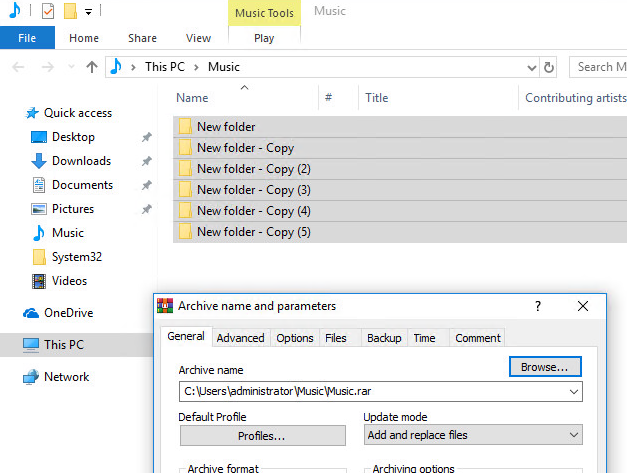This screenshot has height=473, width=627.
Task: Select New folder - Copy
Action: coord(400,148)
